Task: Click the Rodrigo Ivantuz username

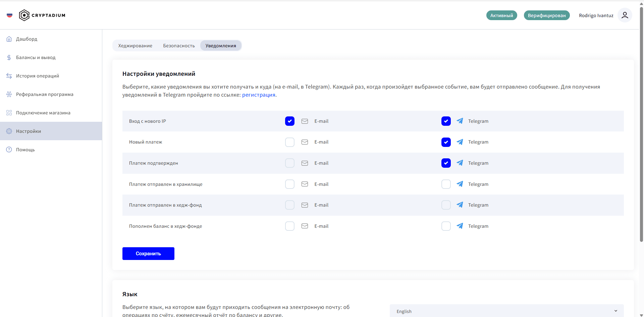Action: tap(596, 15)
